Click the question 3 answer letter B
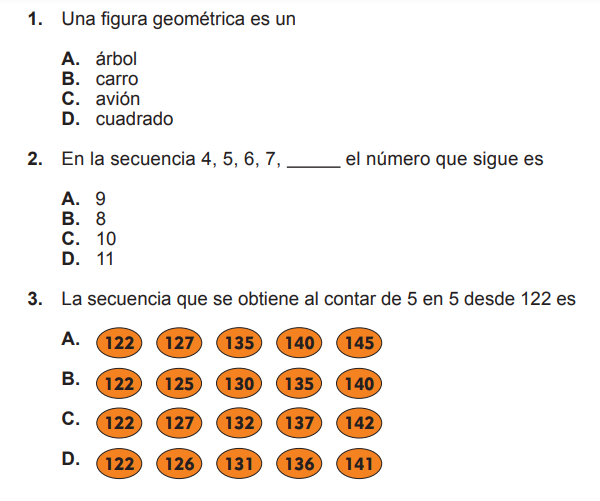Image resolution: width=600 pixels, height=501 pixels. click(x=71, y=379)
